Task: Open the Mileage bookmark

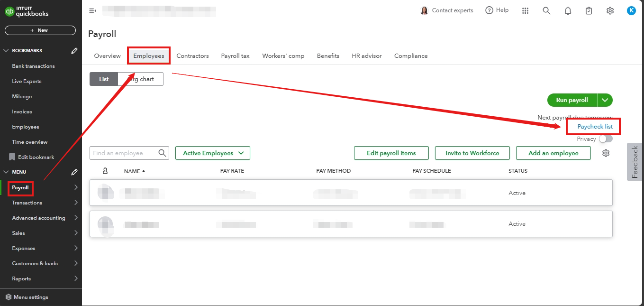Action: click(x=22, y=96)
